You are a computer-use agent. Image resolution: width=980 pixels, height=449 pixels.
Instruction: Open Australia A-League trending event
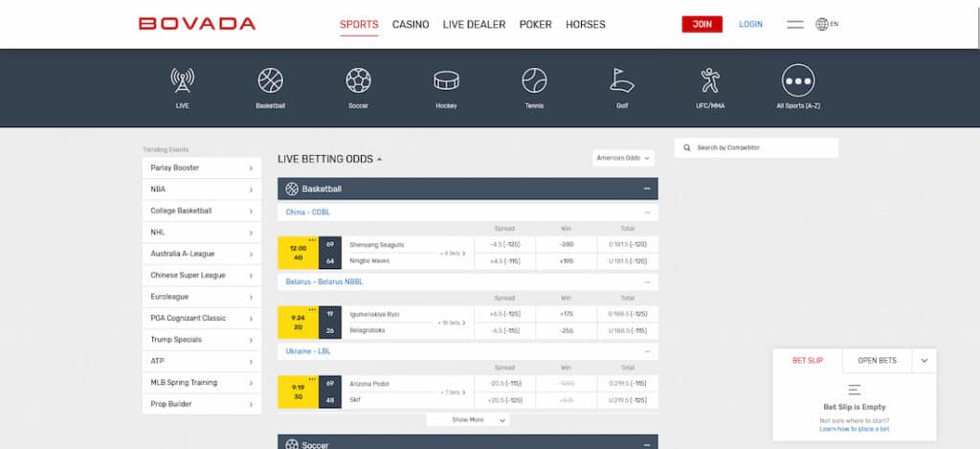(202, 254)
